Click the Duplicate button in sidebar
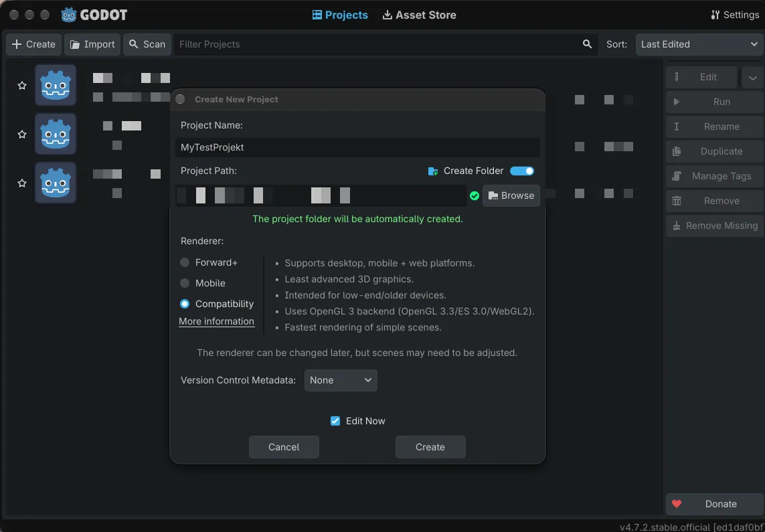The image size is (765, 532). point(715,152)
